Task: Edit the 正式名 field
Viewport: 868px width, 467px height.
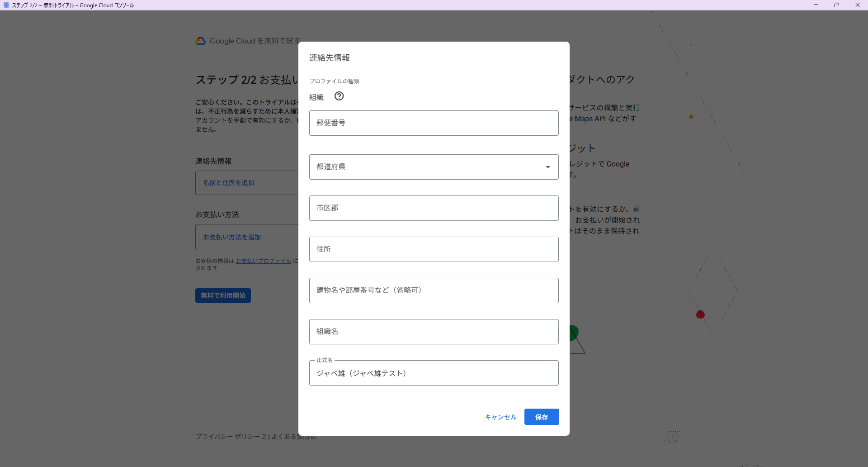Action: 434,373
